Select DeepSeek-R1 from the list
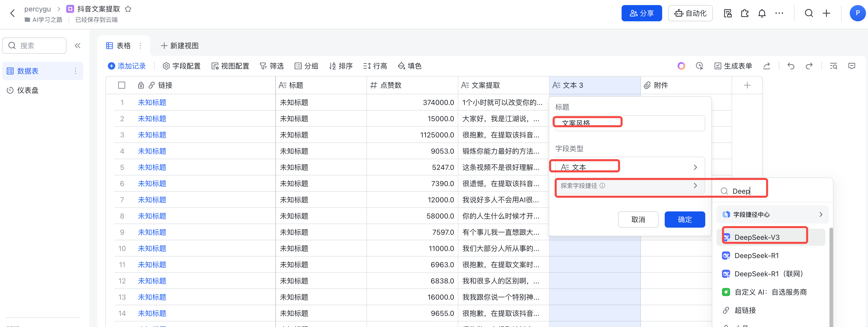 [x=771, y=256]
